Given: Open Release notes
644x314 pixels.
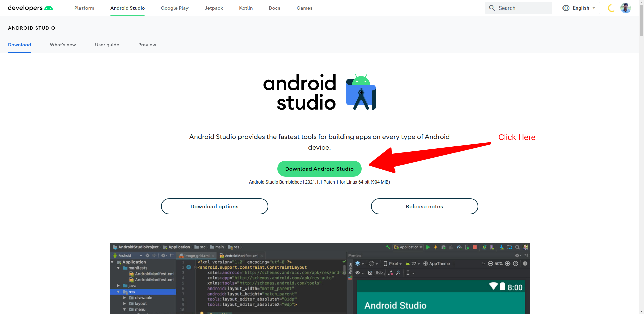Looking at the screenshot, I should tap(424, 206).
